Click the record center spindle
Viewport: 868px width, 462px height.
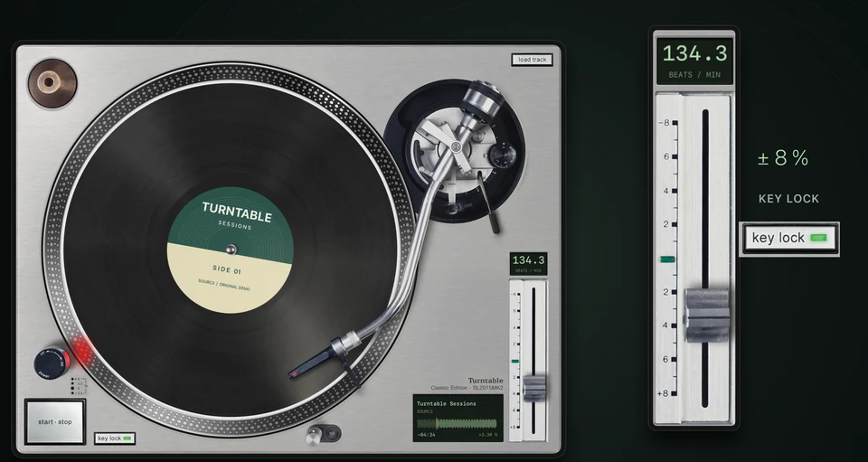(x=231, y=250)
